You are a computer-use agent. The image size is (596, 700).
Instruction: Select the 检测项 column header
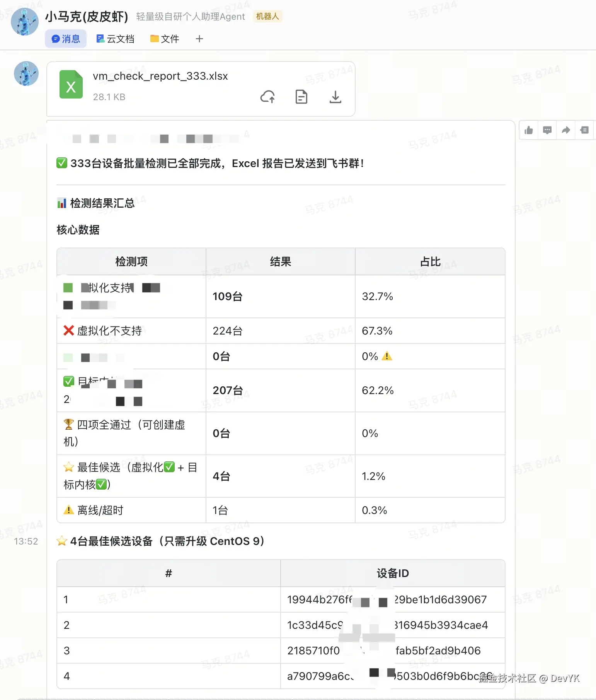tap(131, 262)
